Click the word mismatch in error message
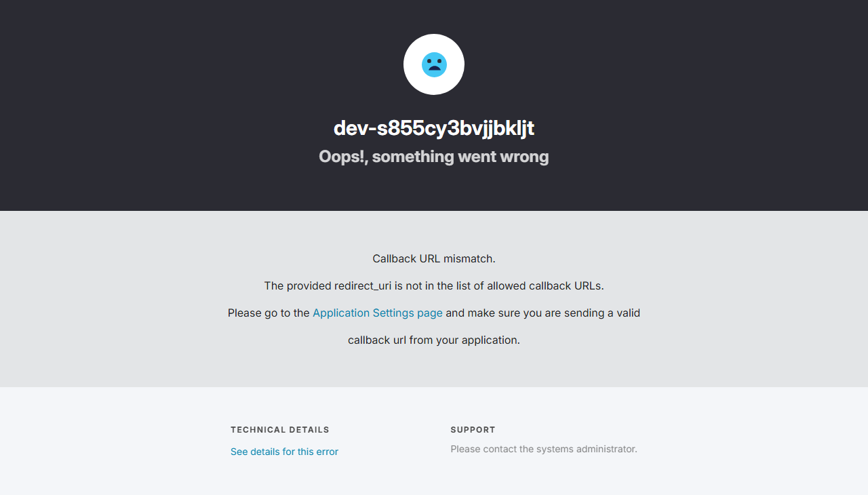Viewport: 868px width, 495px height. (x=469, y=258)
